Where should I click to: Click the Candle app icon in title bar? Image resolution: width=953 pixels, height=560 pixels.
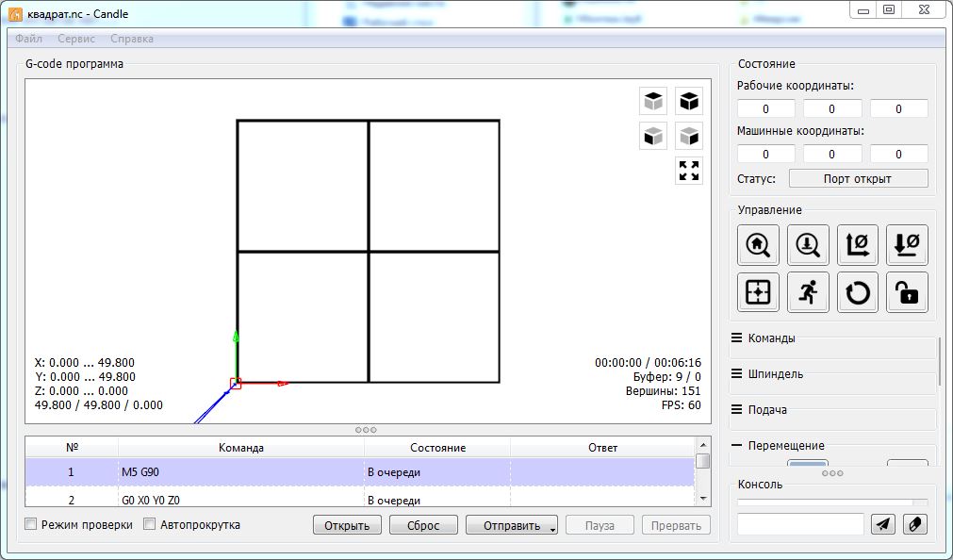tap(15, 13)
